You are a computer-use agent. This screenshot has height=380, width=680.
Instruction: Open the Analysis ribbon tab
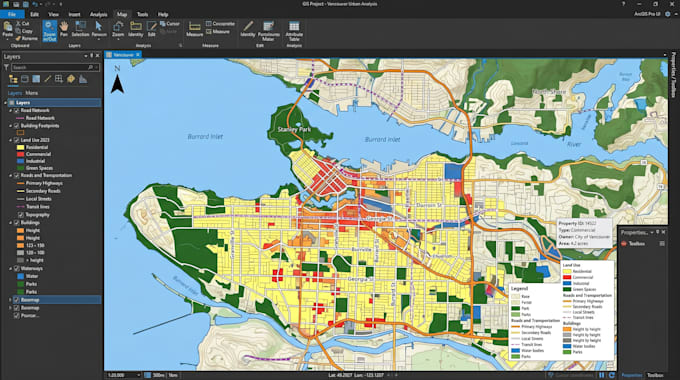[98, 14]
